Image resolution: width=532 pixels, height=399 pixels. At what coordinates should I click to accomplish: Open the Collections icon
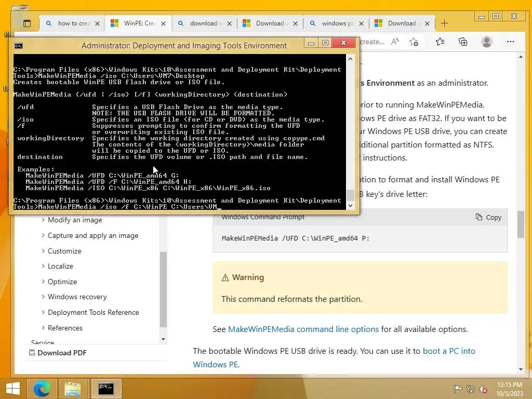tap(463, 42)
